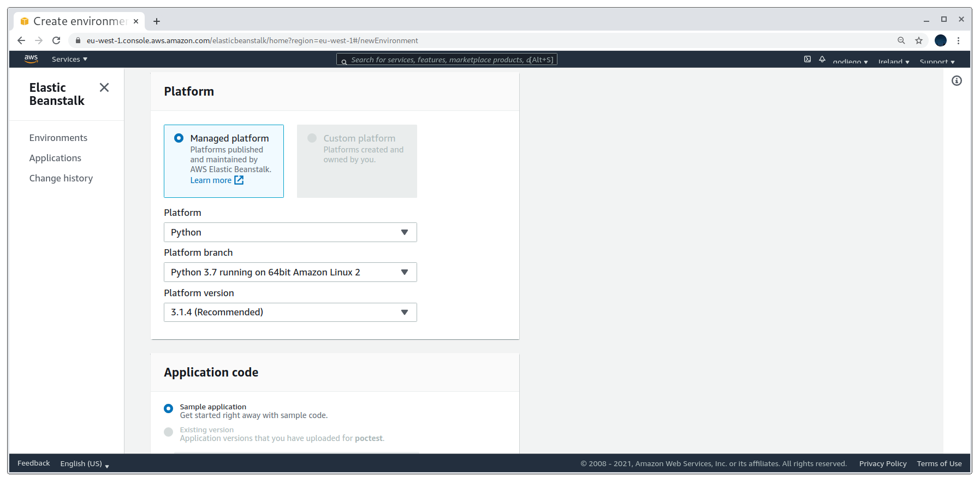Open a new browser tab
Screen dimensions: 980x482
[x=157, y=21]
